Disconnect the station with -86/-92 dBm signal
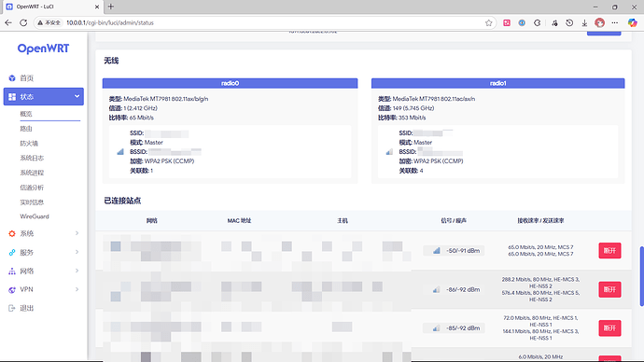 (x=609, y=289)
